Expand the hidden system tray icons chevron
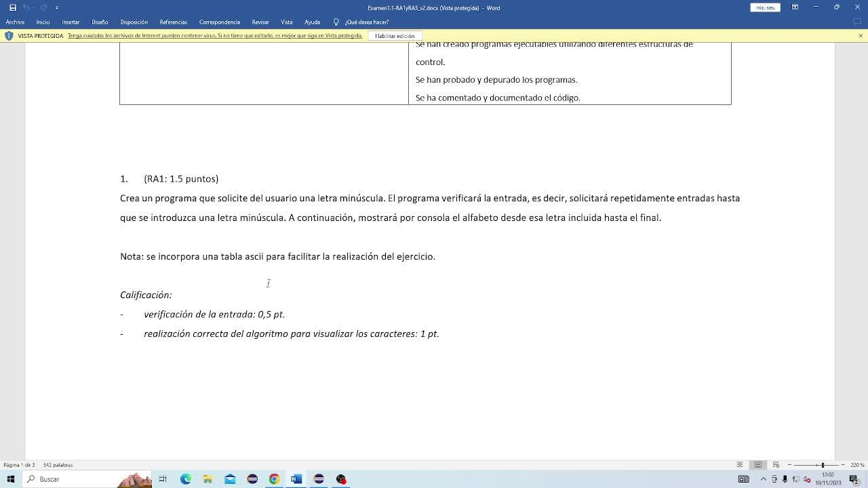 coord(763,479)
